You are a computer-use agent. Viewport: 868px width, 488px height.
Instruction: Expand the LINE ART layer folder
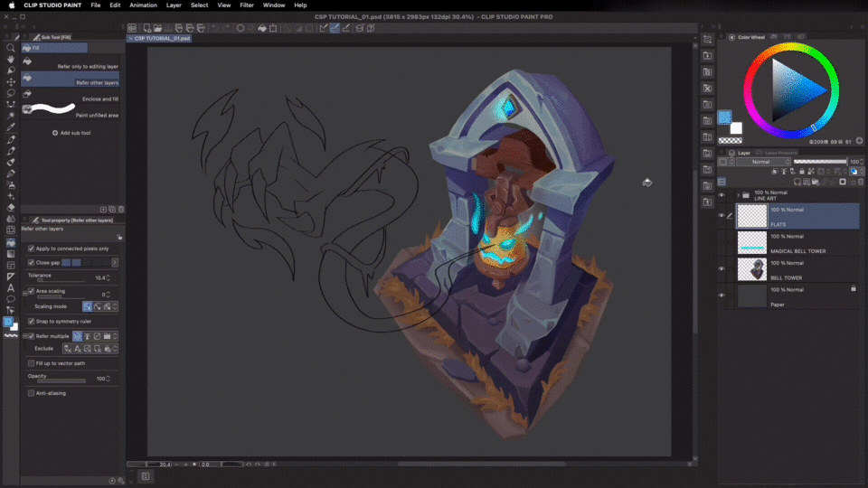[739, 194]
